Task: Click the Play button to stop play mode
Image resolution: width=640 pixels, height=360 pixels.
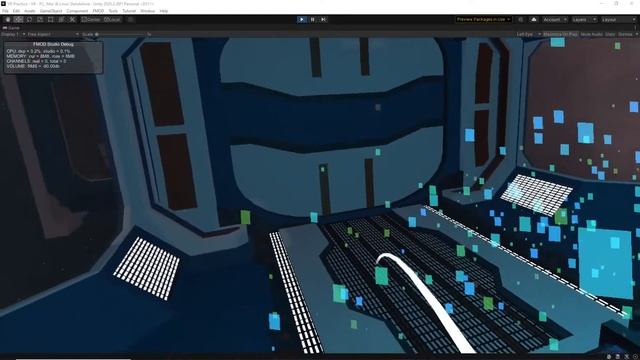Action: [x=302, y=19]
